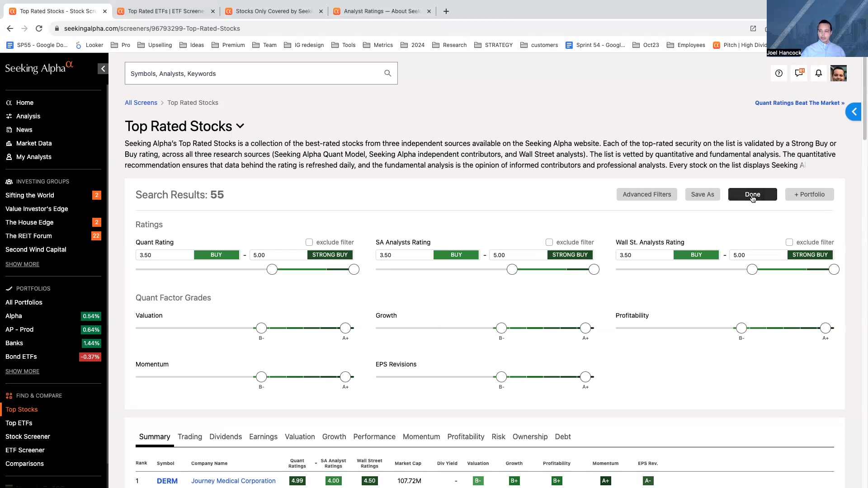This screenshot has height=488, width=868.
Task: Show more investing groups
Action: (22, 264)
